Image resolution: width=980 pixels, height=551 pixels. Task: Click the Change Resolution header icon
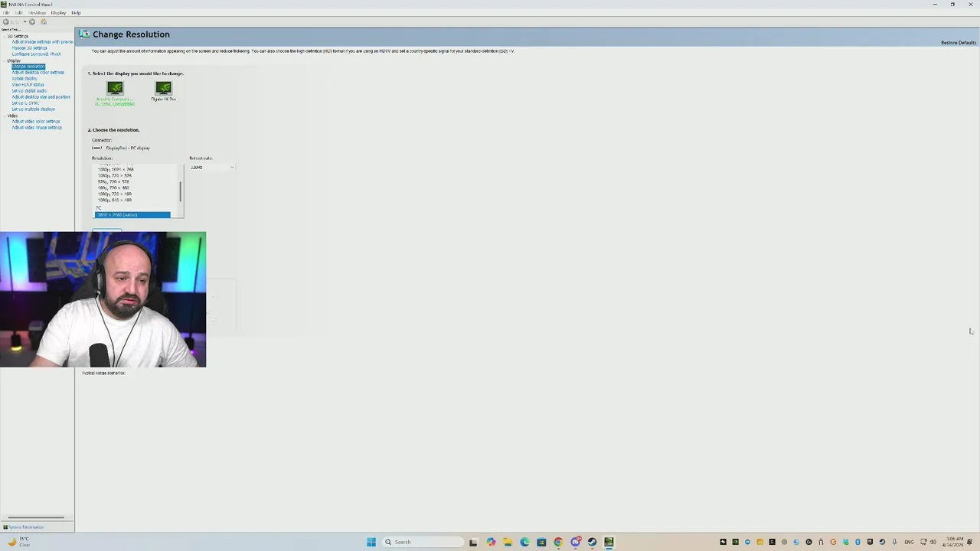pyautogui.click(x=84, y=34)
